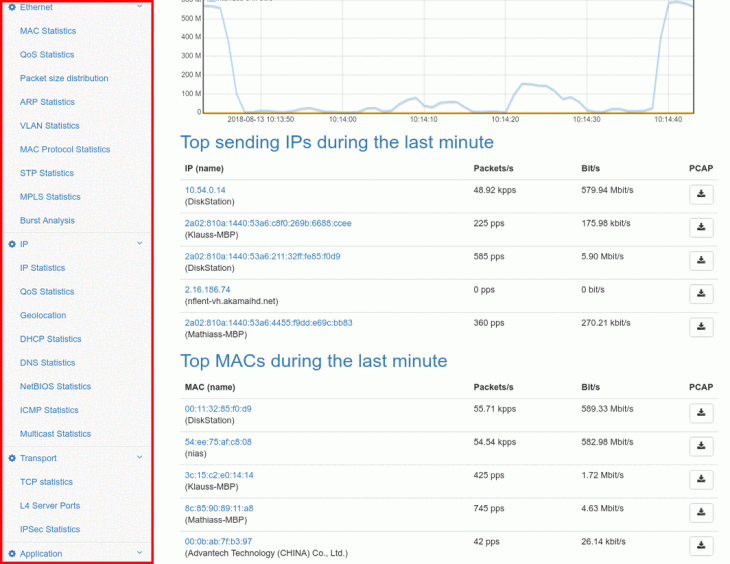This screenshot has width=730, height=564.
Task: Collapse the IP section chevron
Action: click(x=140, y=243)
